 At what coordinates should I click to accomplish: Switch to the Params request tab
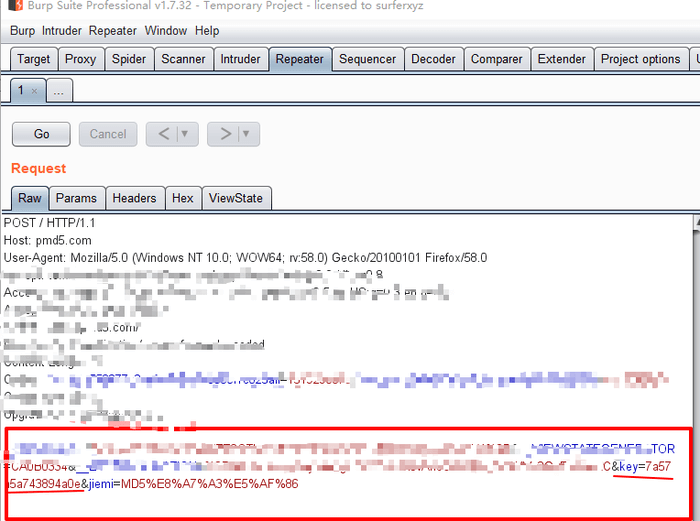[x=76, y=198]
